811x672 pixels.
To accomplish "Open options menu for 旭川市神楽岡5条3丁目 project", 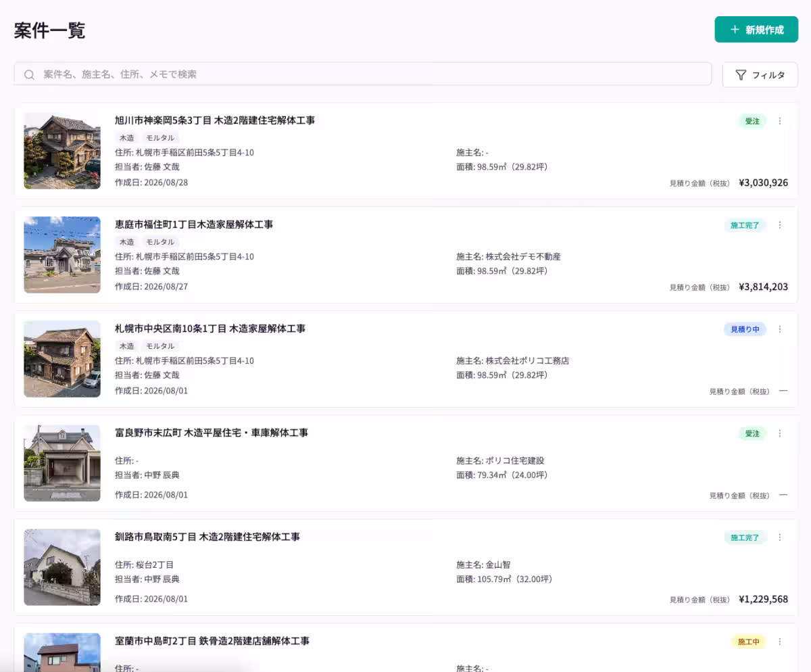I will [779, 121].
